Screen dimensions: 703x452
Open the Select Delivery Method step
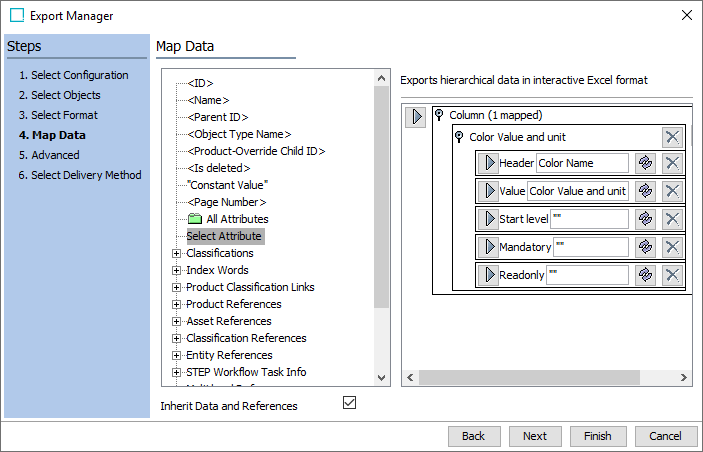79,175
